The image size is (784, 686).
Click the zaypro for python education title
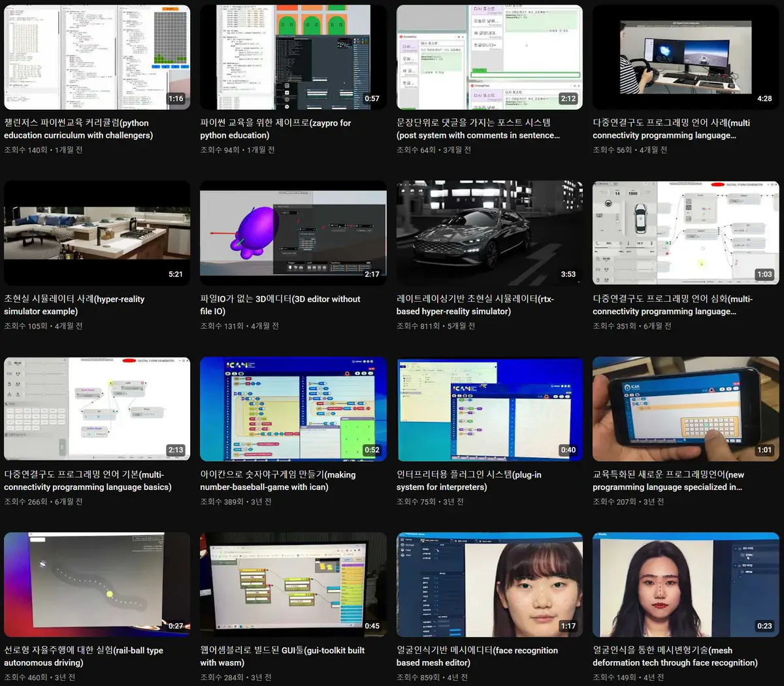pos(275,129)
